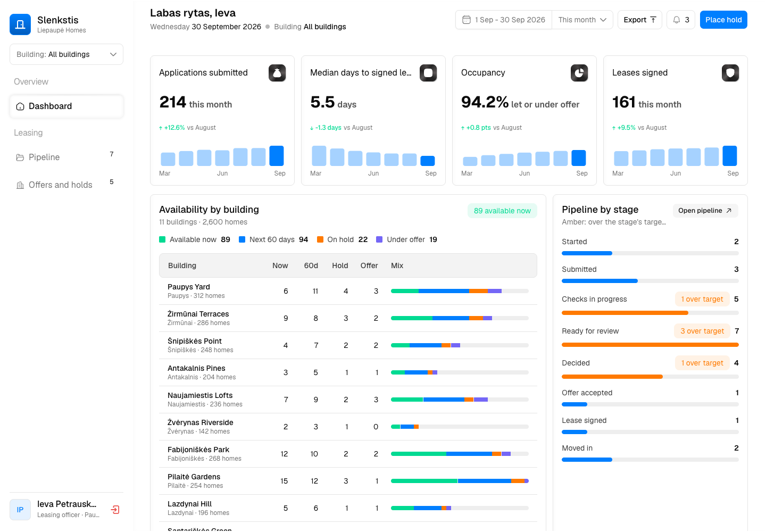The width and height of the screenshot is (766, 532).
Task: Select the Žirmūnai Terraces building name
Action: click(198, 314)
